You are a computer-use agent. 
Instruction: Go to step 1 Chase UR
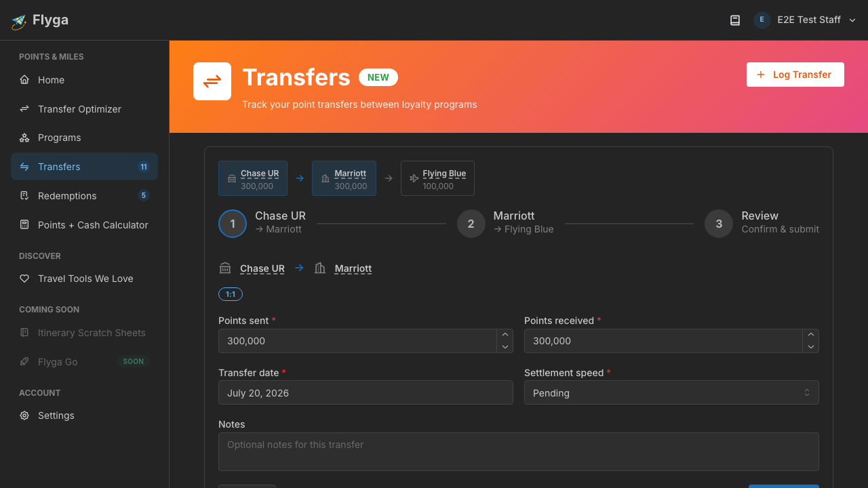coord(262,223)
